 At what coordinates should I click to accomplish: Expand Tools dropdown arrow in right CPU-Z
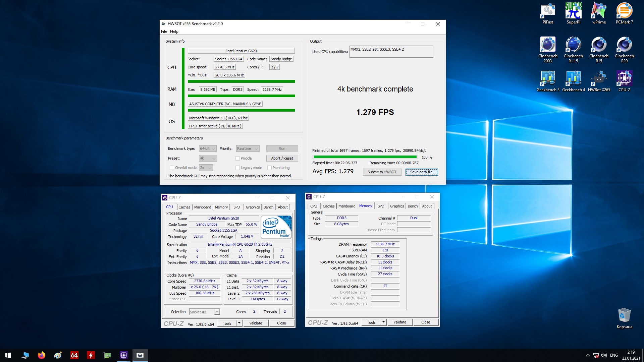coord(383,322)
